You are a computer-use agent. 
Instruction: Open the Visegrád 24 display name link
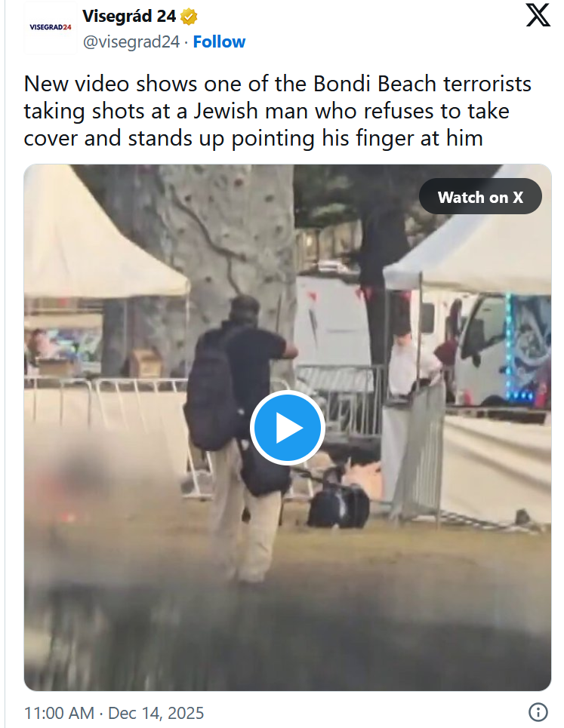129,17
